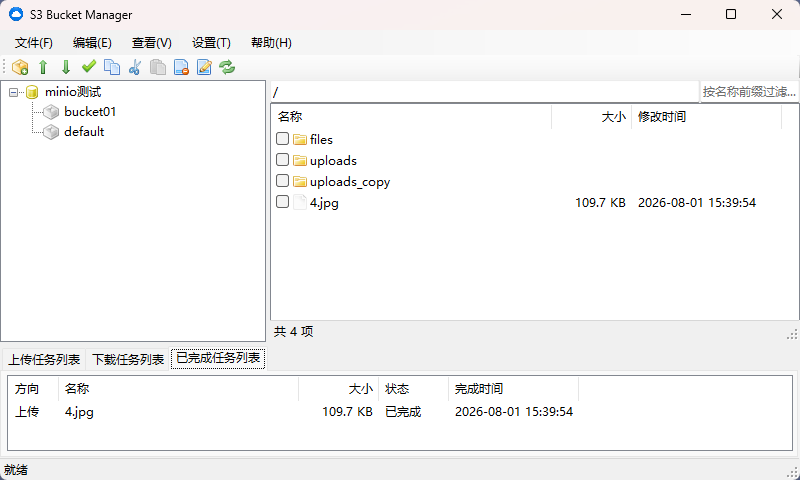Screen dimensions: 800x480
Task: Tick the checkbox for uploads folder
Action: [282, 160]
